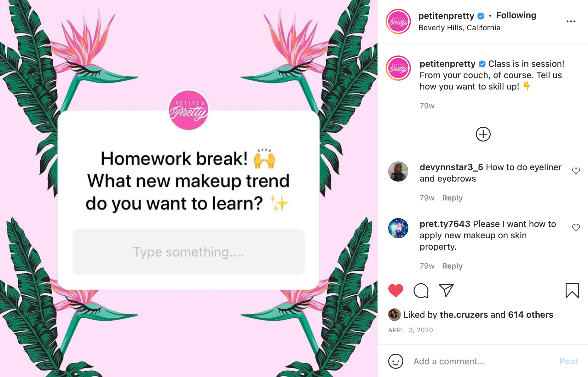Image resolution: width=588 pixels, height=377 pixels.
Task: Open the emoji picker smiley icon
Action: pyautogui.click(x=395, y=361)
